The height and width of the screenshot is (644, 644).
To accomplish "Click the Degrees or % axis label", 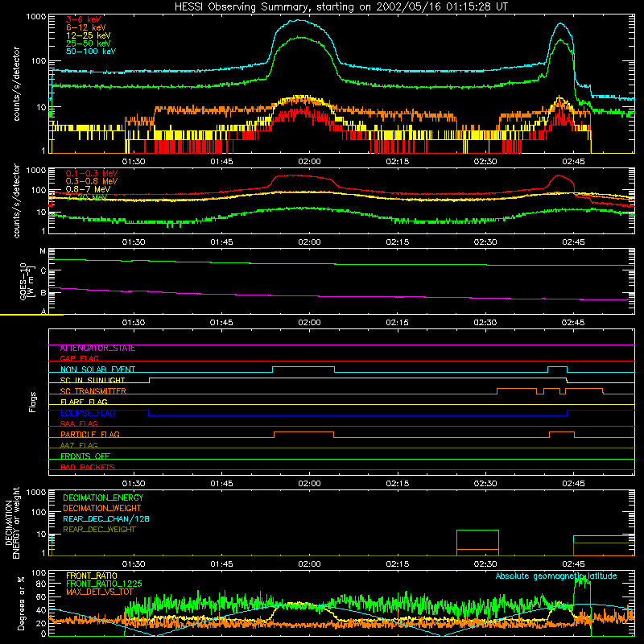I will coord(21,603).
